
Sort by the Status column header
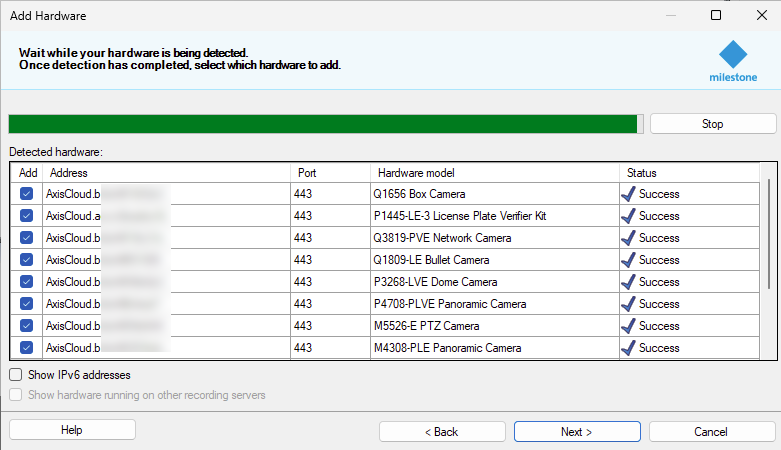click(689, 173)
